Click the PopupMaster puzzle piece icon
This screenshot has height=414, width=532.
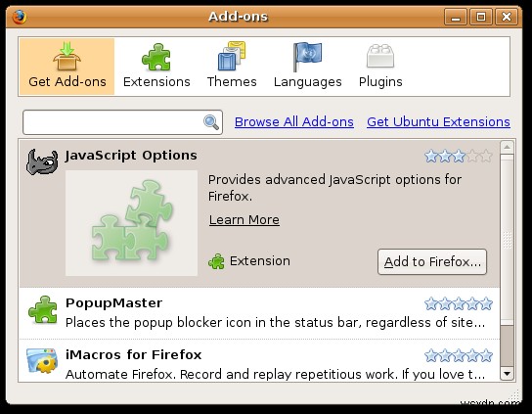43,309
